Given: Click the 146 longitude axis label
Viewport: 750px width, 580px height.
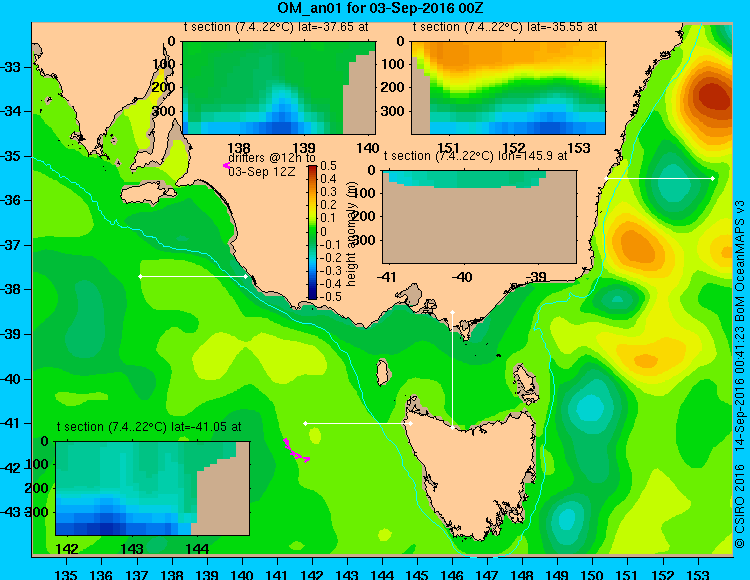Looking at the screenshot, I should point(452,574).
